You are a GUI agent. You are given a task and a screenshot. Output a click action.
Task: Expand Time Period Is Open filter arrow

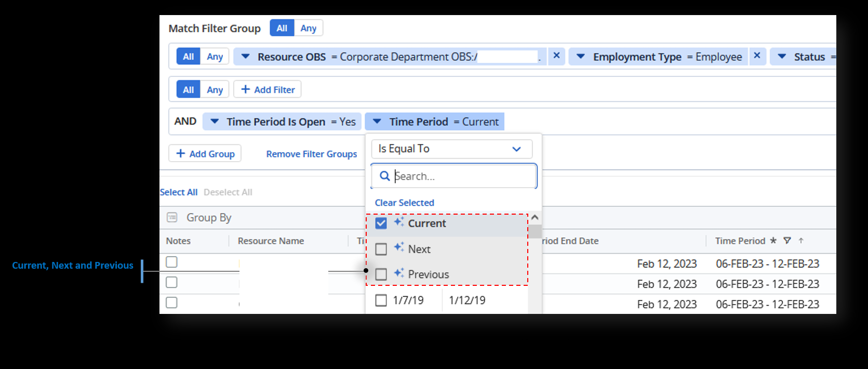(214, 121)
